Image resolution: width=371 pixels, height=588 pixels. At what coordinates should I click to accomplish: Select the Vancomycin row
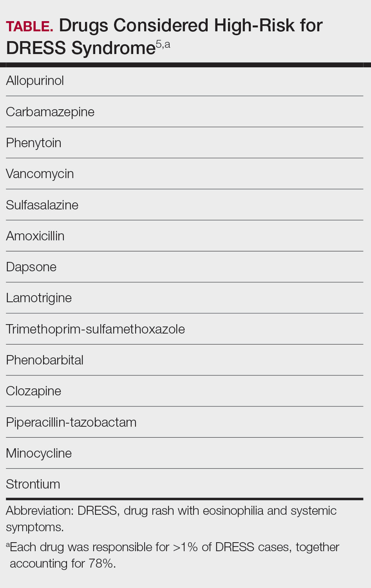[x=40, y=174]
